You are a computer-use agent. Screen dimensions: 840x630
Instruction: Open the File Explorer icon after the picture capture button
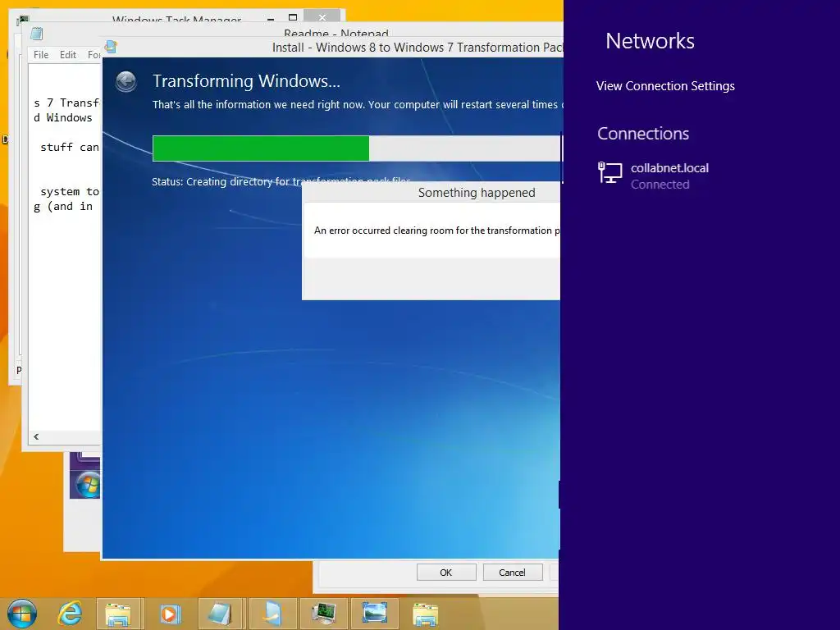(x=426, y=614)
